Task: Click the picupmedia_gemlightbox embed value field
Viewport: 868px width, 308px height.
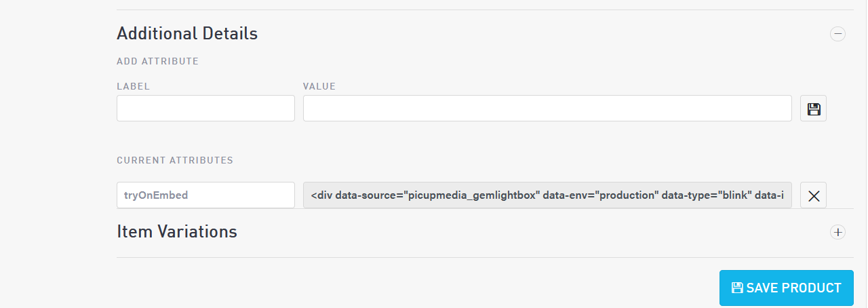Action: [547, 195]
